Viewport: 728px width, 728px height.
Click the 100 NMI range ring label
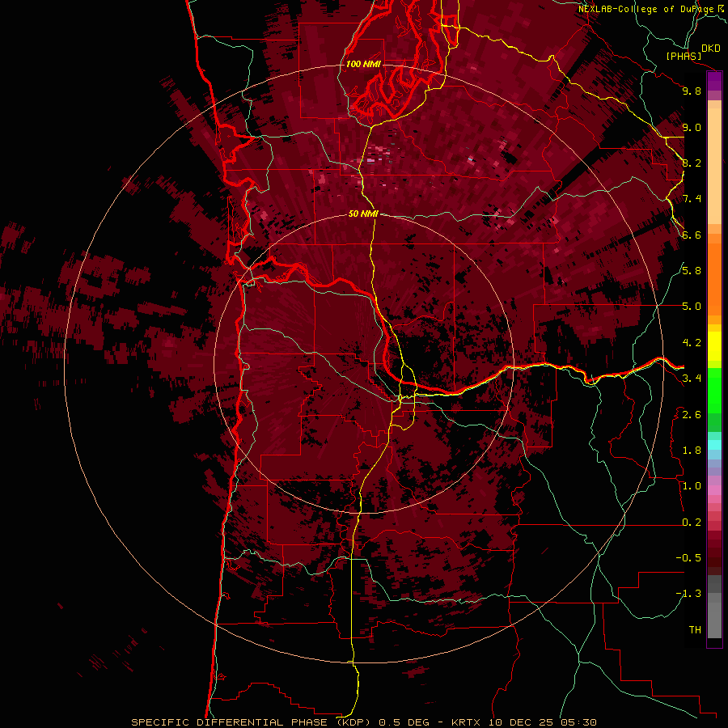click(363, 64)
